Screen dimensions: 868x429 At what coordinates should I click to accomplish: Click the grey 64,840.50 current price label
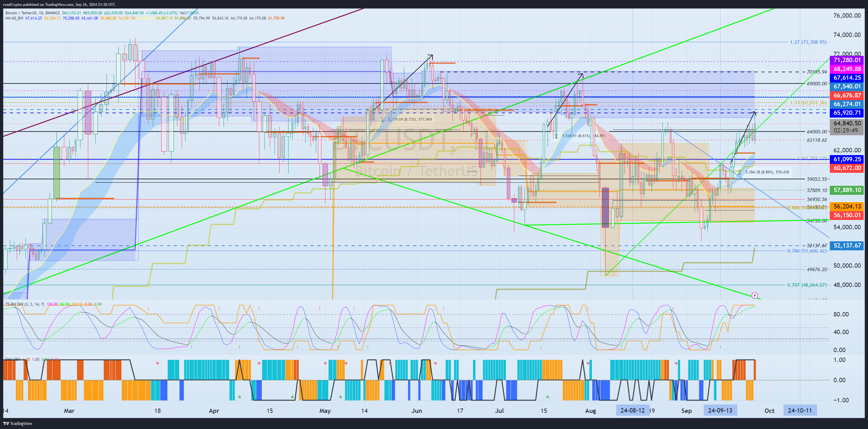coord(847,123)
